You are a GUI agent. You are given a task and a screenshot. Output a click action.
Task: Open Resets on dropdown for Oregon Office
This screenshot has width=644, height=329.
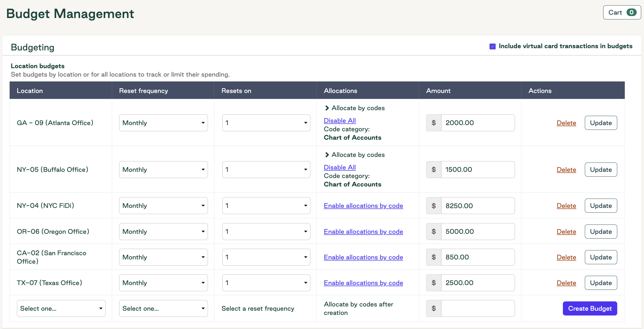[x=266, y=232]
